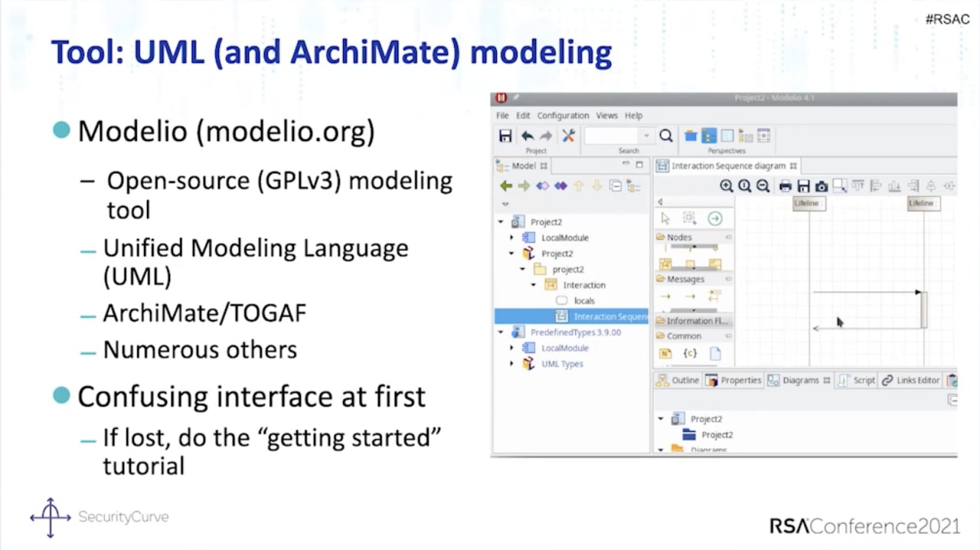The width and height of the screenshot is (980, 550).
Task: Collapse the PredefinedTypes 3.9.00 node
Action: coord(501,332)
